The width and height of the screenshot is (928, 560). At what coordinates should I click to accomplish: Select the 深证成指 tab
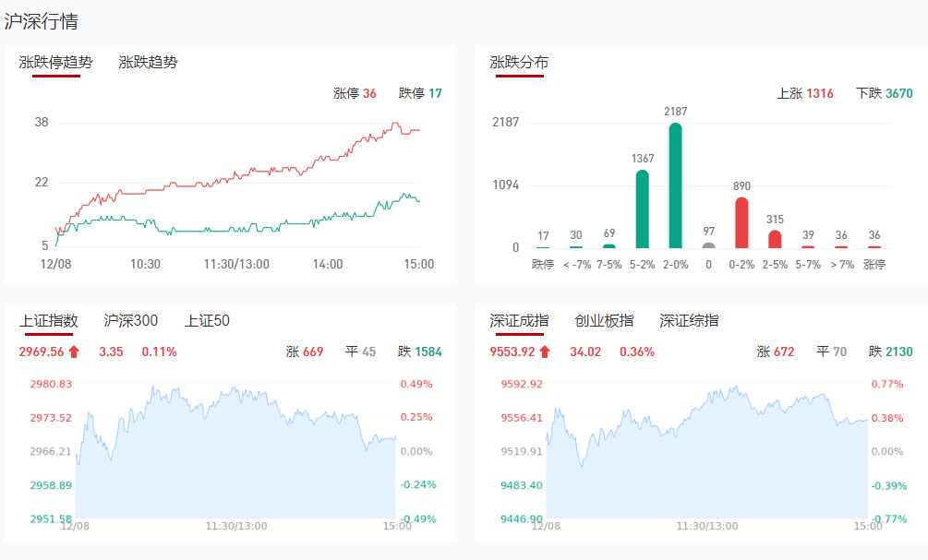(519, 321)
